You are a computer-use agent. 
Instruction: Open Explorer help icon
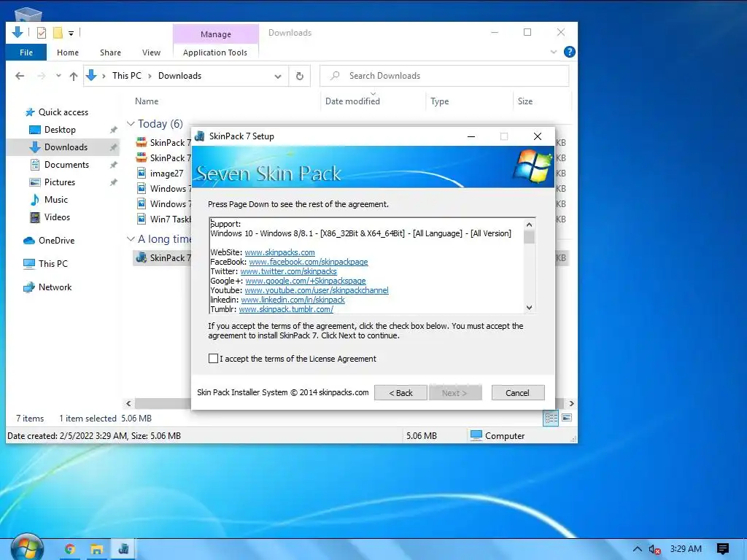[x=569, y=52]
